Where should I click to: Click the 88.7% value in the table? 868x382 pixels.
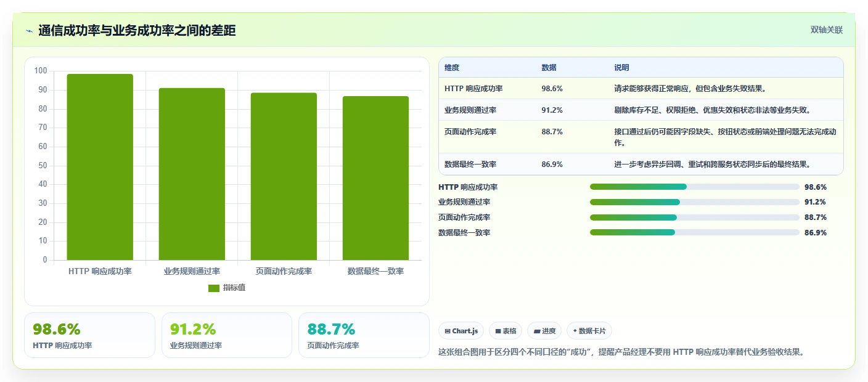point(552,132)
